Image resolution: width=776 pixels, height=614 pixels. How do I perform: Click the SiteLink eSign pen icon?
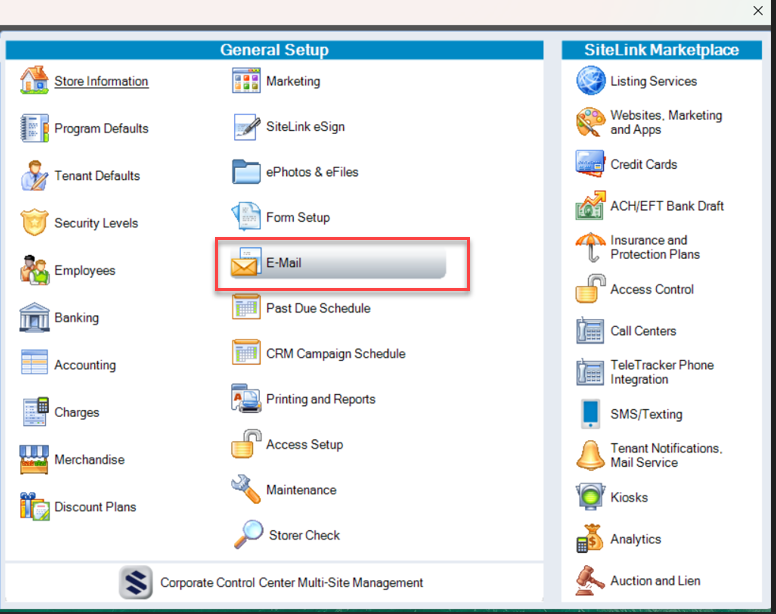coord(246,127)
